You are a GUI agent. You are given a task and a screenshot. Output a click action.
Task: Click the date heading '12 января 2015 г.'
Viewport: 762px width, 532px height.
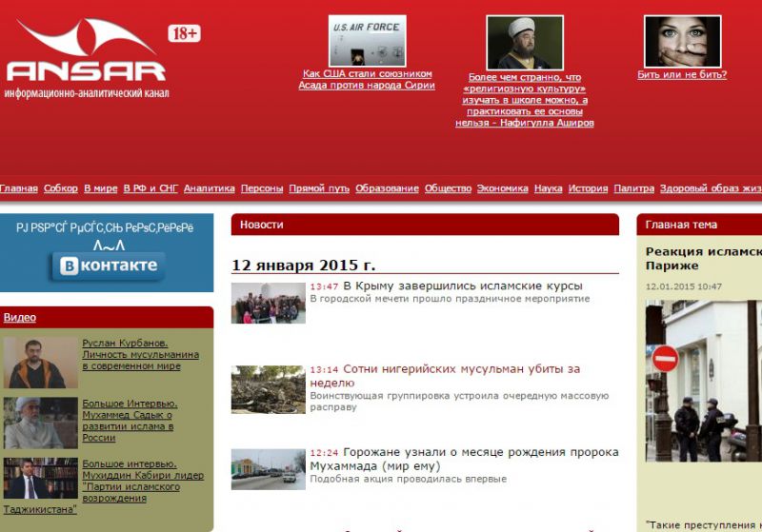pyautogui.click(x=303, y=266)
